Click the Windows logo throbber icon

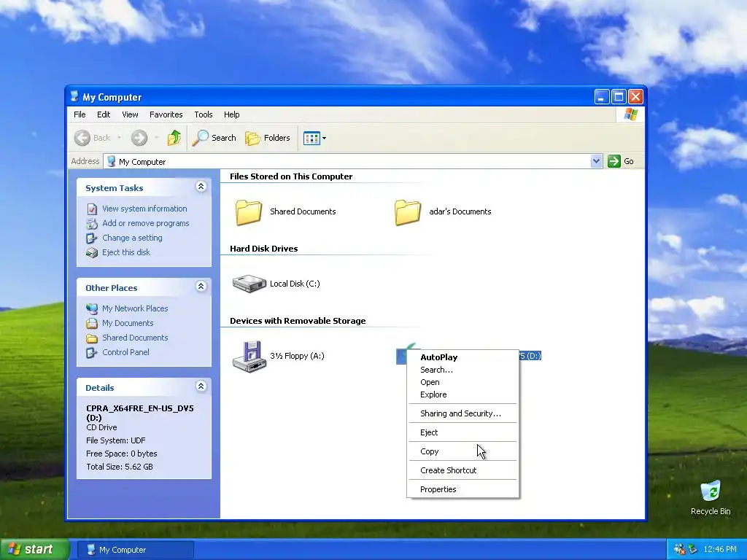630,114
